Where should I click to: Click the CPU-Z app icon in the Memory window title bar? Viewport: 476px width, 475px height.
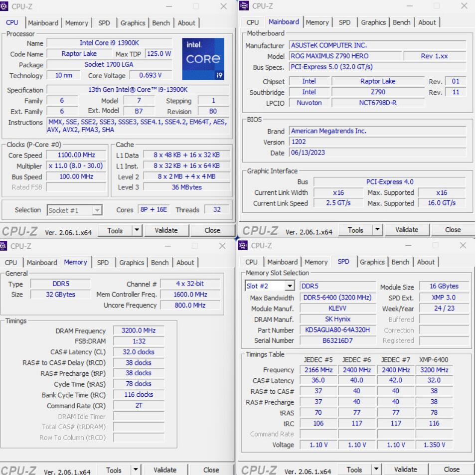[3, 246]
